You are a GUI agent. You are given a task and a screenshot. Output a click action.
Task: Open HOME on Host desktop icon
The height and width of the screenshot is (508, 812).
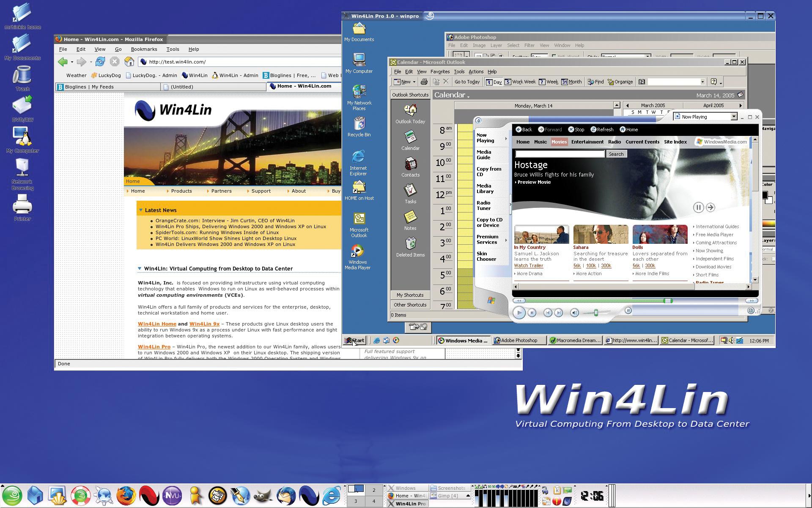359,190
